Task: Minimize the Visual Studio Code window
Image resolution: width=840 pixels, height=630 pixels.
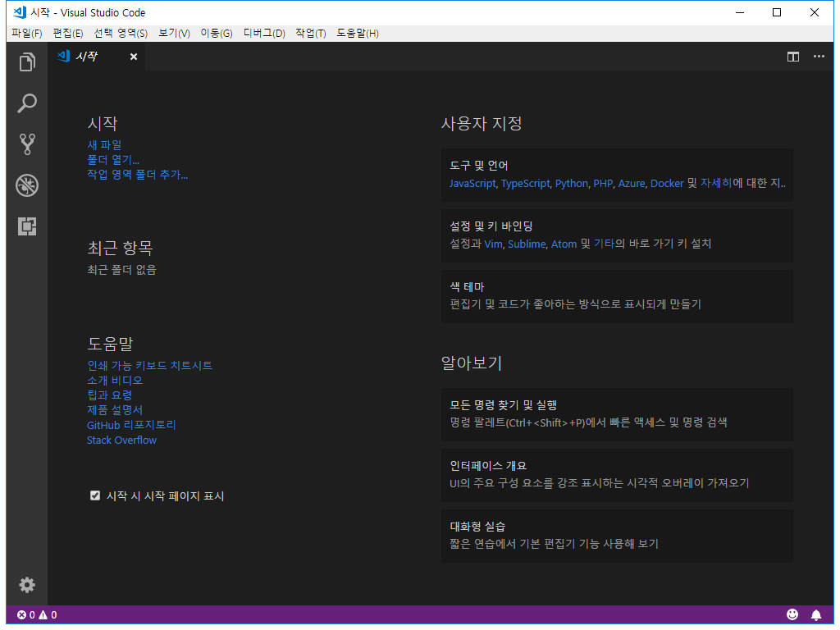Action: tap(740, 12)
